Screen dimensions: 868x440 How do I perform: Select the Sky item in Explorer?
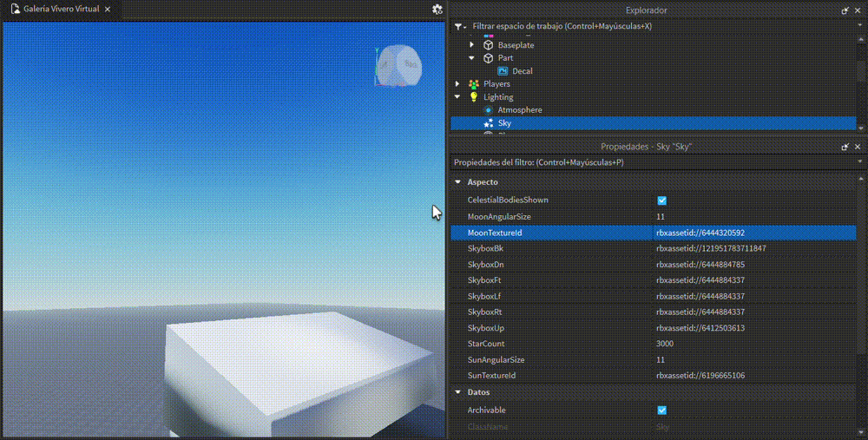coord(504,123)
